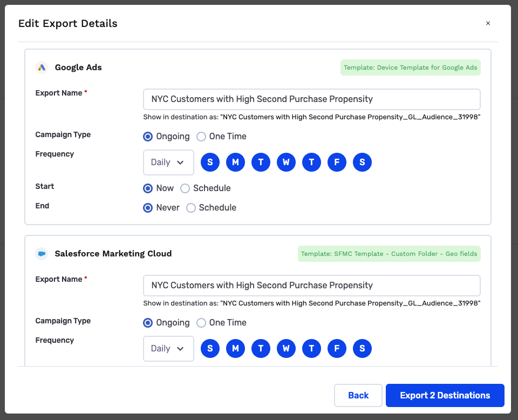518x420 pixels.
Task: Click the Device Template for Google Ads badge
Action: point(410,67)
